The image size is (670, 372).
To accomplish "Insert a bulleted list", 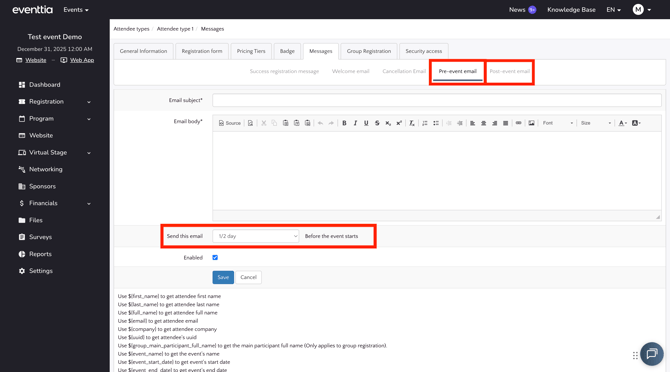I will (436, 123).
